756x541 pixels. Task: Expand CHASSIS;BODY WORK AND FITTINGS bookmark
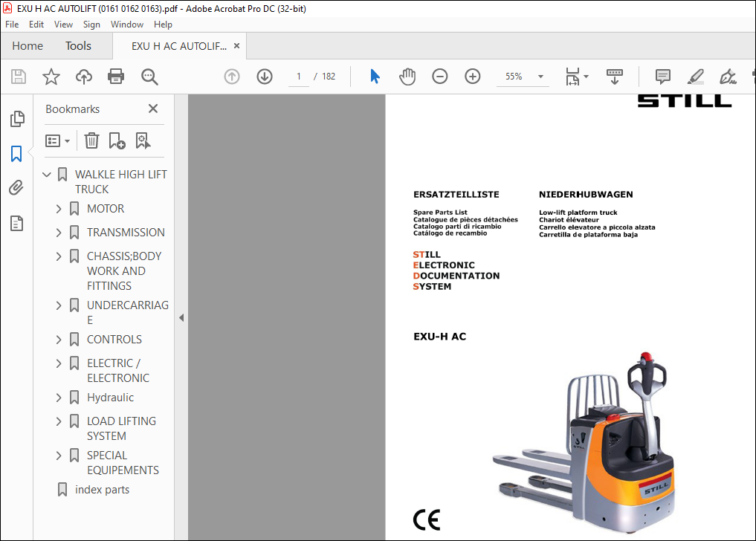(58, 256)
